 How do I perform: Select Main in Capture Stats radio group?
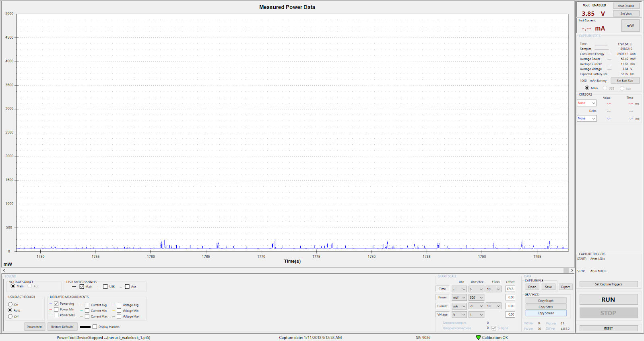pos(587,88)
